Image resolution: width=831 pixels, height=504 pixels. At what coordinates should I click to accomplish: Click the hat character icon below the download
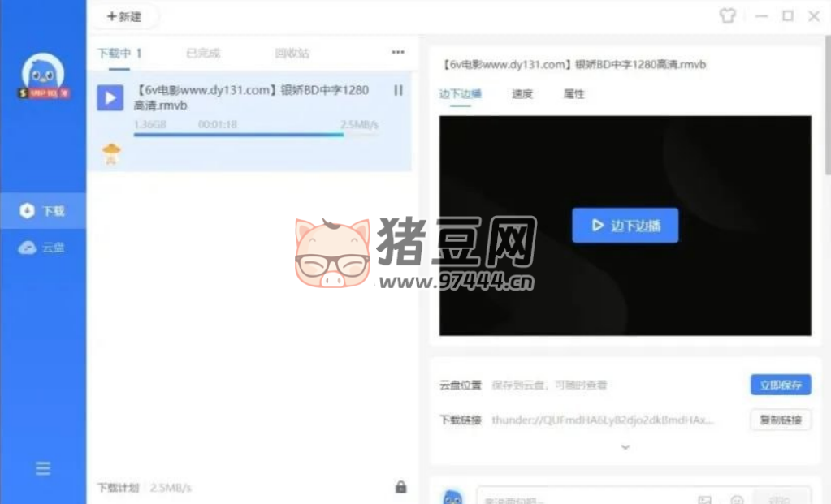(x=111, y=153)
